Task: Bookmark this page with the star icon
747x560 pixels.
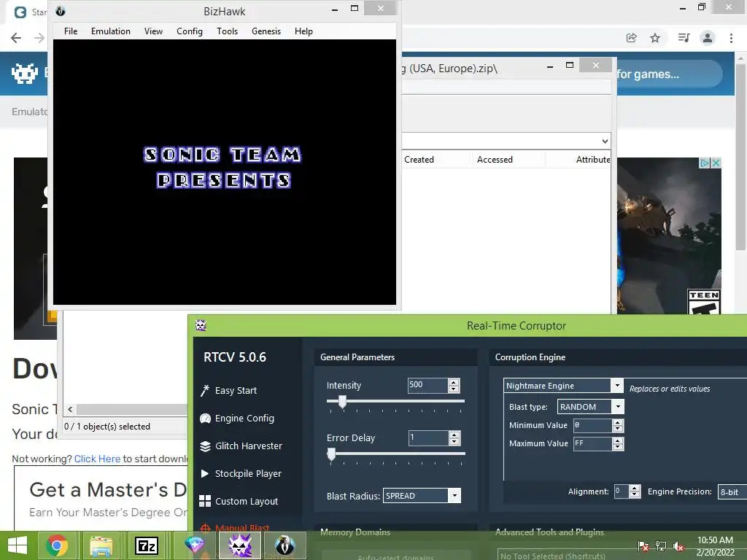Action: pyautogui.click(x=655, y=38)
